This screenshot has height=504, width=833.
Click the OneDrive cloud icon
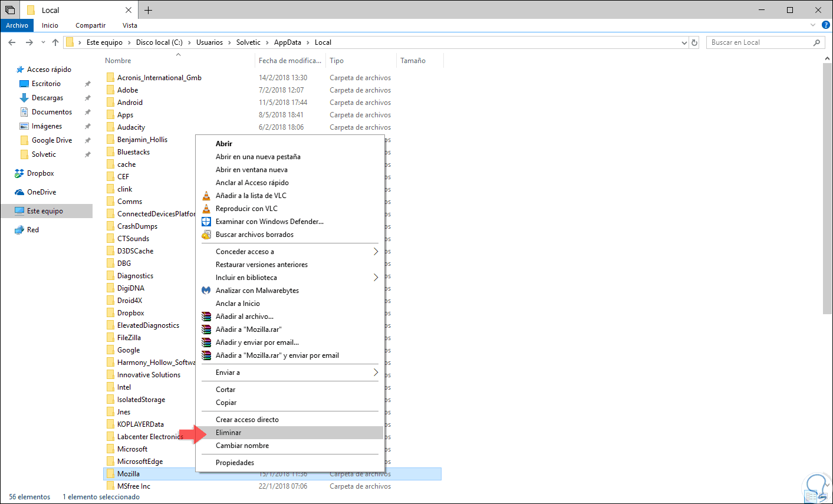pyautogui.click(x=19, y=192)
